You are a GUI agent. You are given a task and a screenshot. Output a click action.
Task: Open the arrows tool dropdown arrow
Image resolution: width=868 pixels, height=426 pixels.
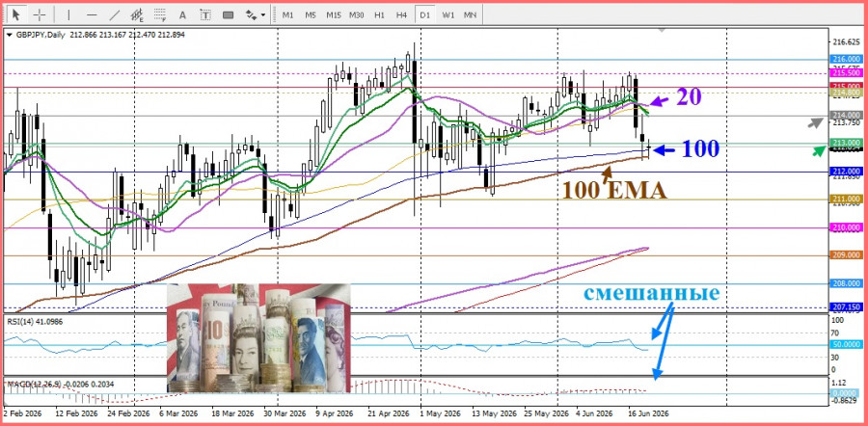click(263, 14)
